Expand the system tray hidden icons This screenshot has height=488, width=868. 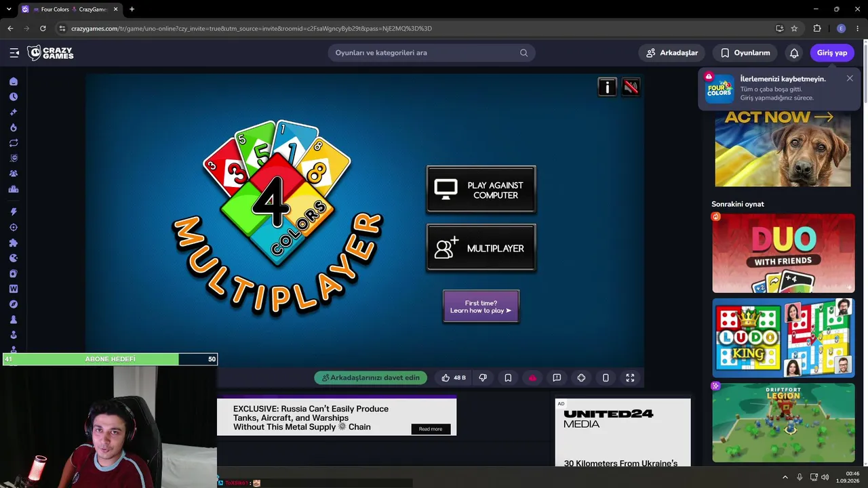785,477
